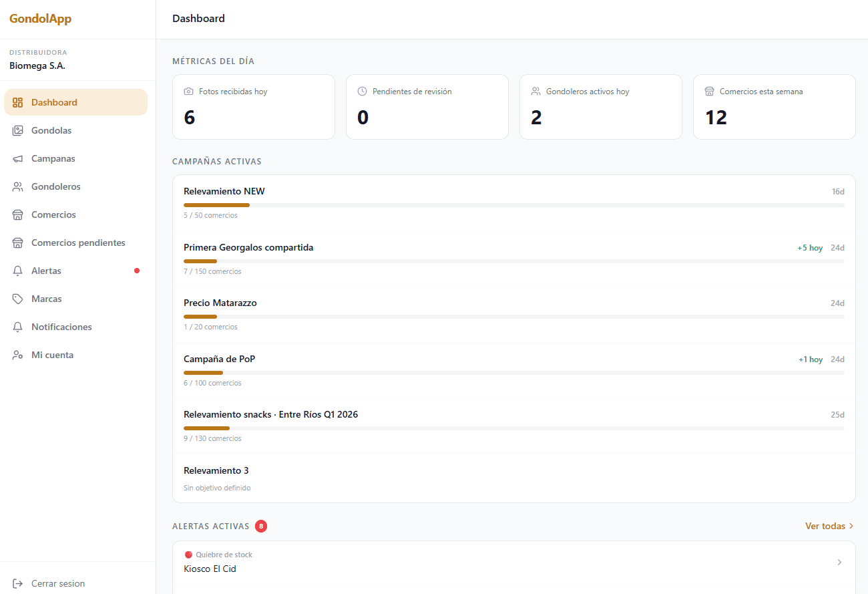Select campaign name Relevamiento 3

click(x=216, y=470)
